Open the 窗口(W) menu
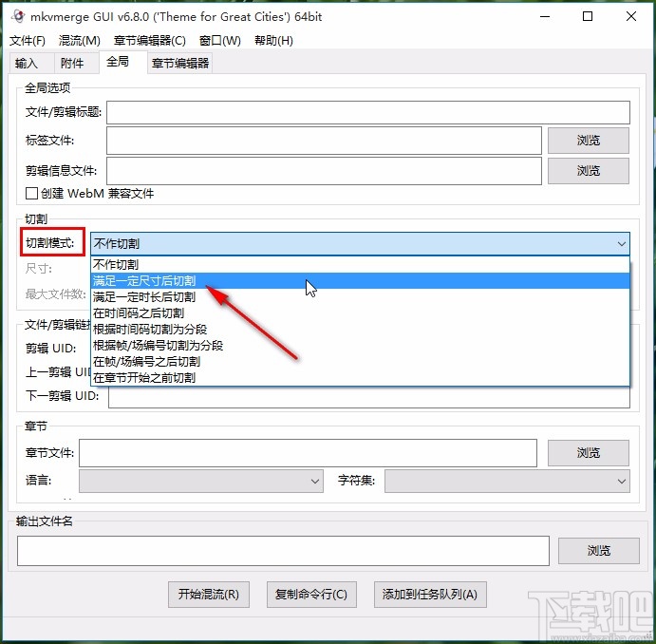 [220, 41]
